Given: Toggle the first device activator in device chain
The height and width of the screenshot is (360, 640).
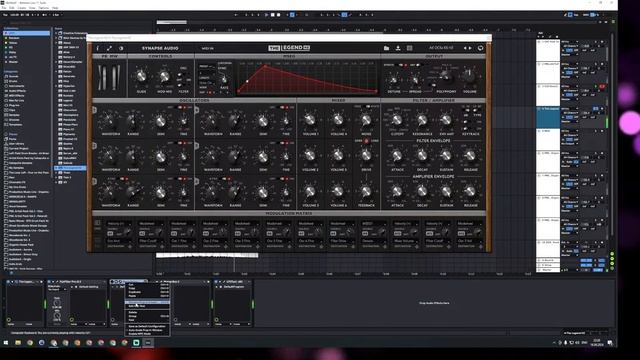Looking at the screenshot, I should pyautogui.click(x=8, y=282).
